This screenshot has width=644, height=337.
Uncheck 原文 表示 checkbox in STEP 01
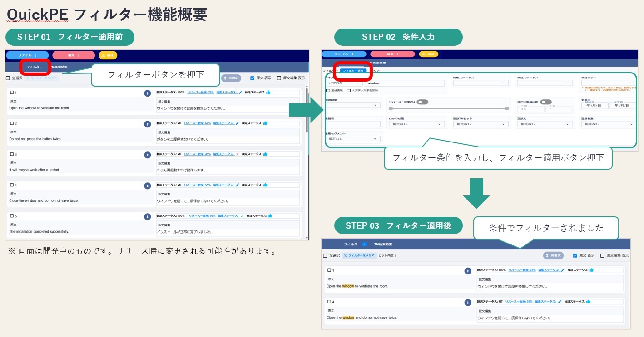click(253, 78)
